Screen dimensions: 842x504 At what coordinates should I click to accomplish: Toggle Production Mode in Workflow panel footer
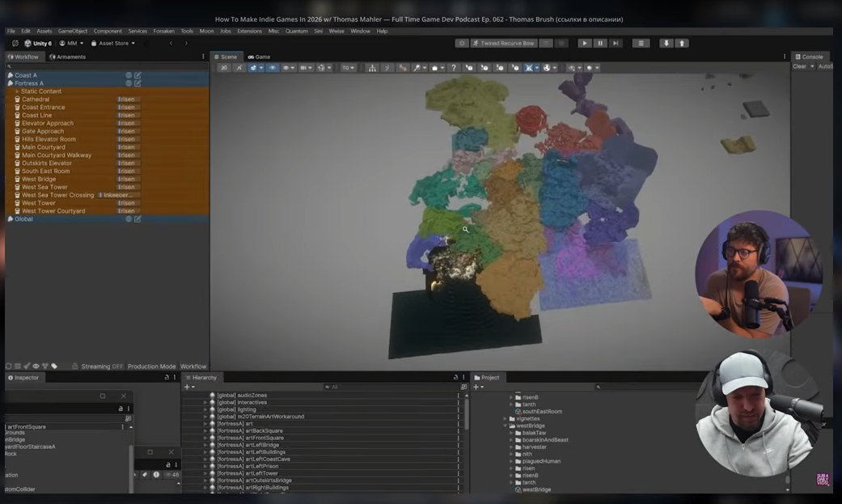click(x=151, y=366)
